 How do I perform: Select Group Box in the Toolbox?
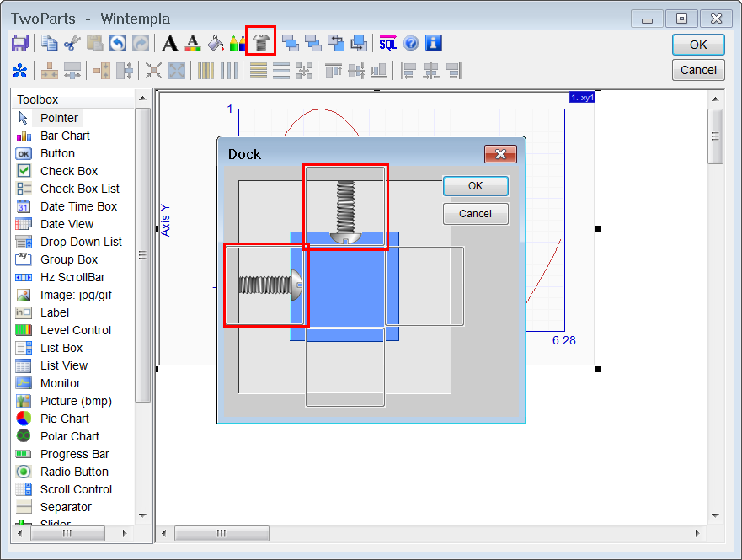click(68, 259)
